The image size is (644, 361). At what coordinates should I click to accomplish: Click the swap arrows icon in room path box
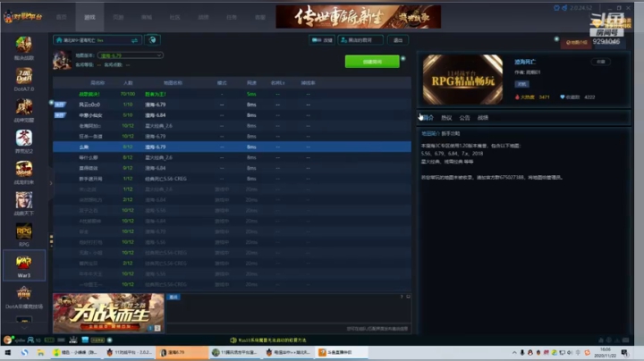pos(134,40)
